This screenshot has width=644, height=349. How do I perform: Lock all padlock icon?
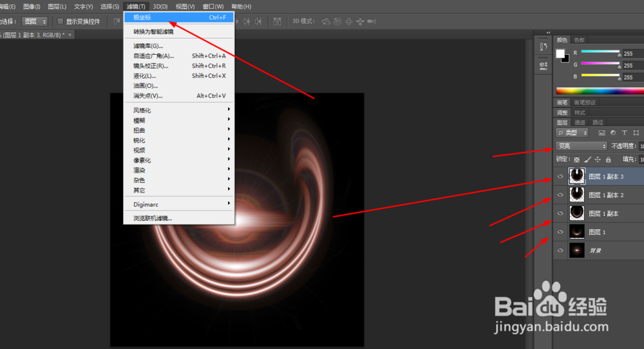click(609, 159)
